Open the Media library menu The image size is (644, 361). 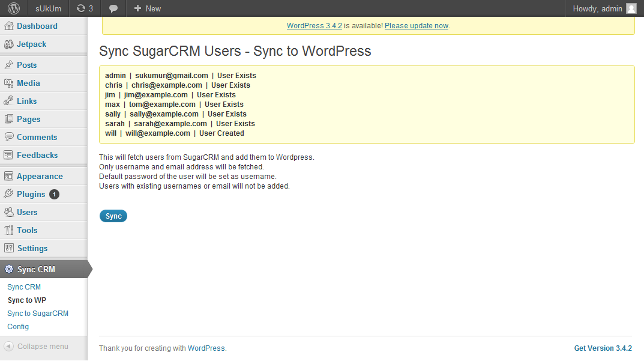(x=28, y=83)
